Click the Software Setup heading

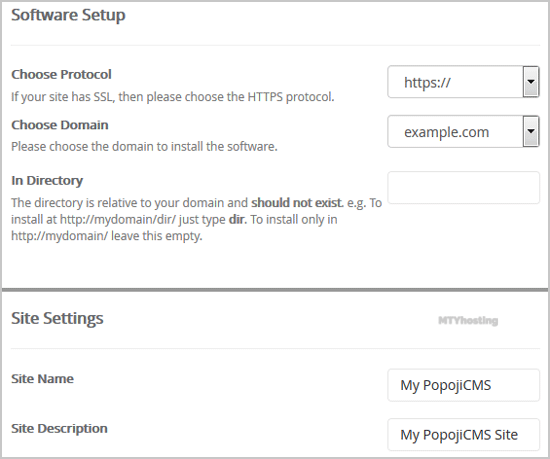(x=68, y=15)
